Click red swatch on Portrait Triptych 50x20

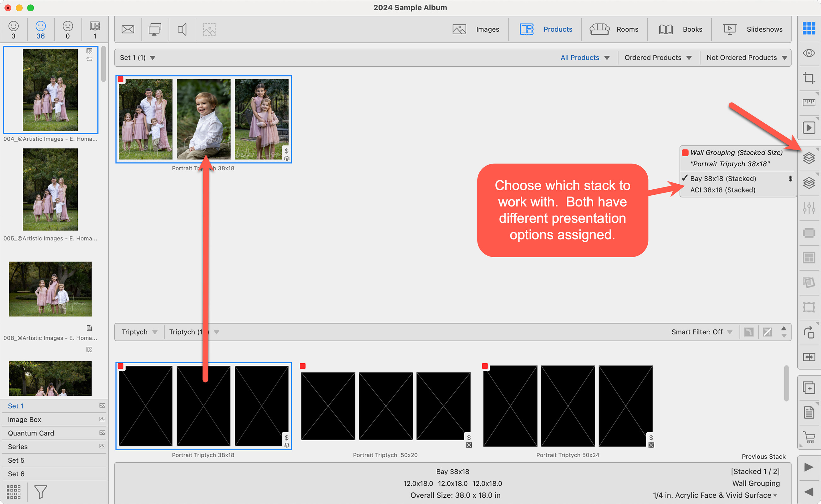point(303,366)
